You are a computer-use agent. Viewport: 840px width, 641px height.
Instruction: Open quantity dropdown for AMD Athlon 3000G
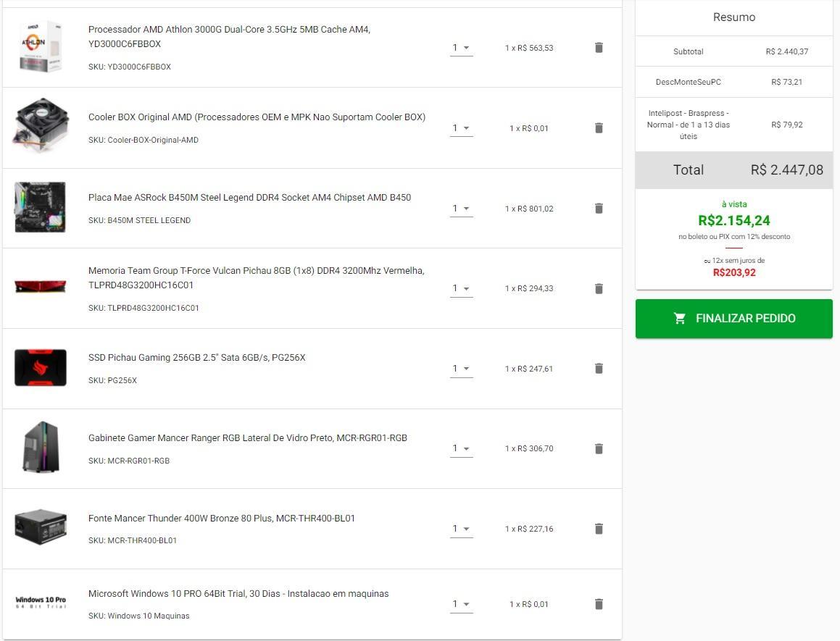(x=461, y=49)
